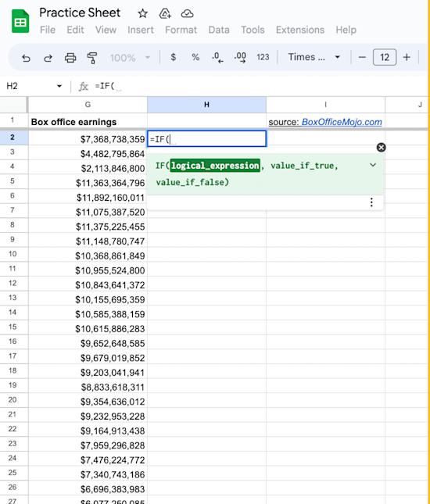
Task: Open the Tools menu
Action: tap(253, 30)
